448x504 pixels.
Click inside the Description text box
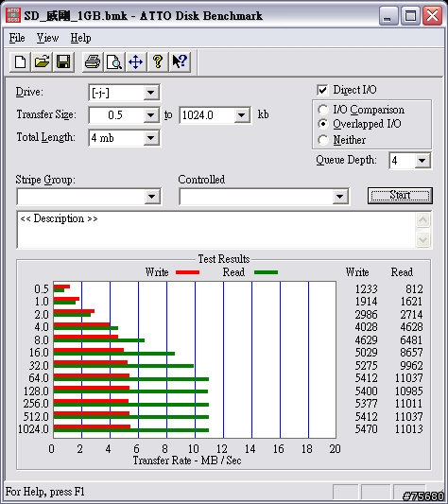pyautogui.click(x=215, y=230)
